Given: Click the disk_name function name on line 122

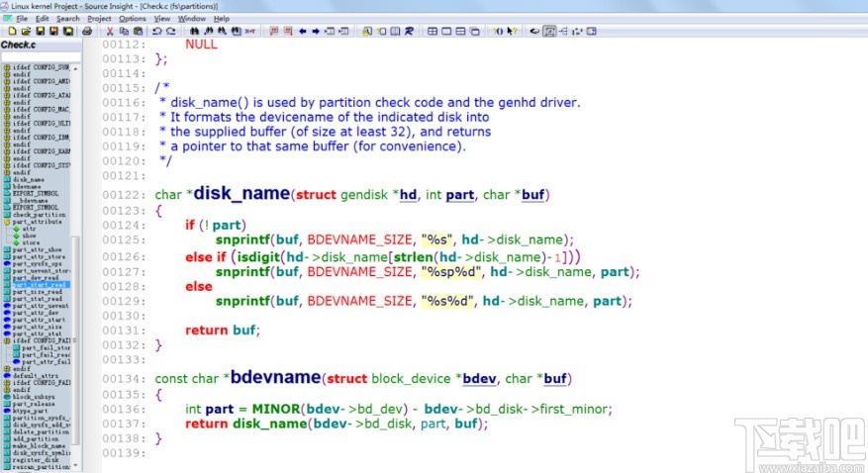Looking at the screenshot, I should click(241, 193).
